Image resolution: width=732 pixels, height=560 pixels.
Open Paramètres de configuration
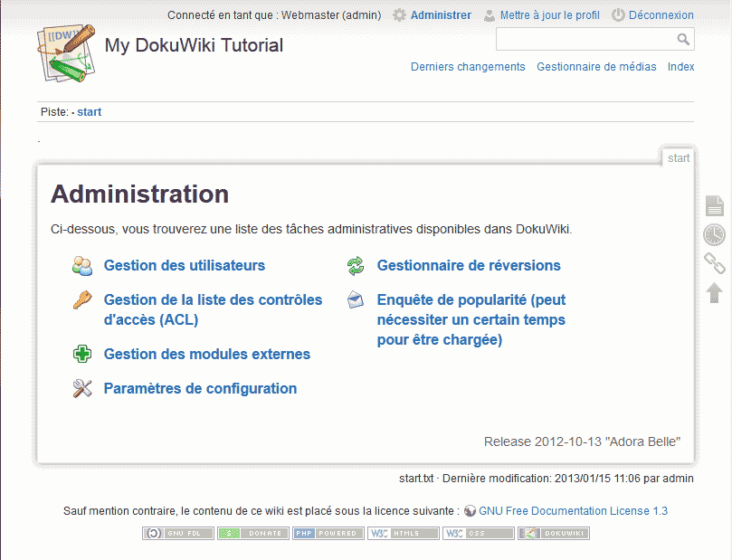pos(200,389)
